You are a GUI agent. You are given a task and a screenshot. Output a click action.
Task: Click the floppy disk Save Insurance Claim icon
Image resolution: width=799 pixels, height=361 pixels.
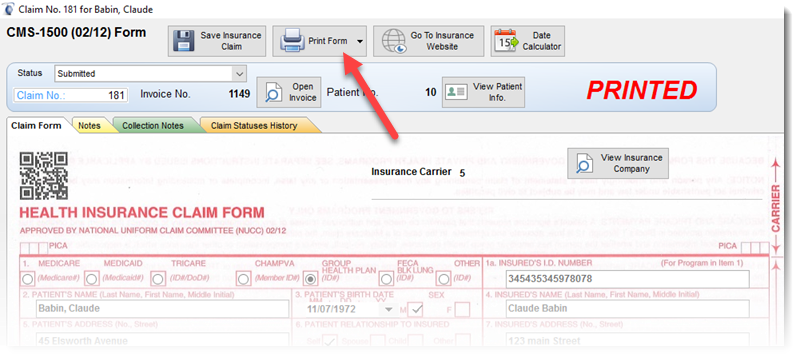183,41
